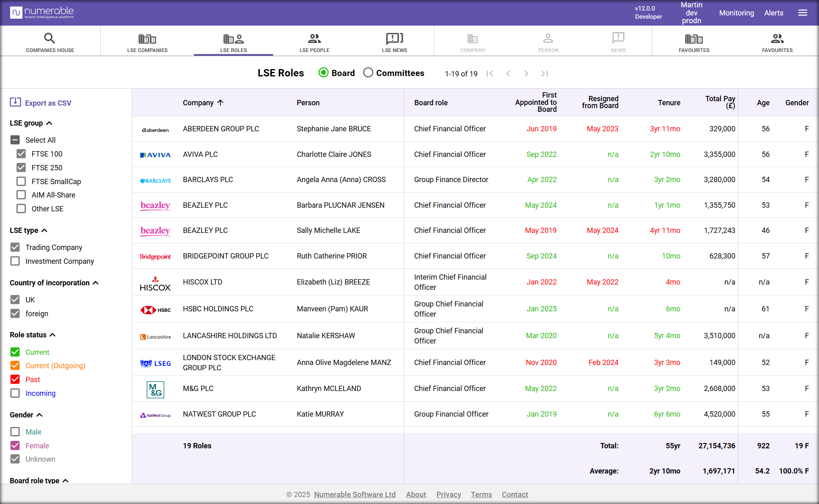
Task: Open Katie MURRAY person entry
Action: click(x=320, y=414)
